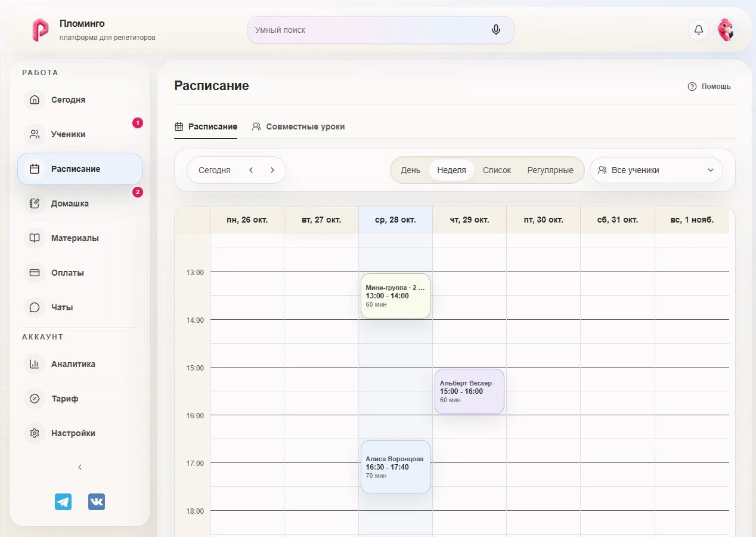Switch view to День
Screen dimensions: 756x537
tap(411, 170)
